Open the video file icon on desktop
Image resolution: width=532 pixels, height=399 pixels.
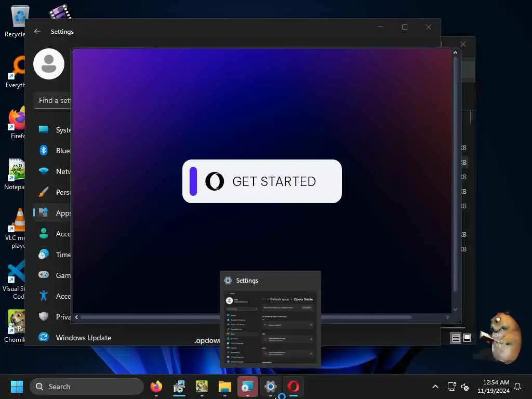click(x=60, y=11)
